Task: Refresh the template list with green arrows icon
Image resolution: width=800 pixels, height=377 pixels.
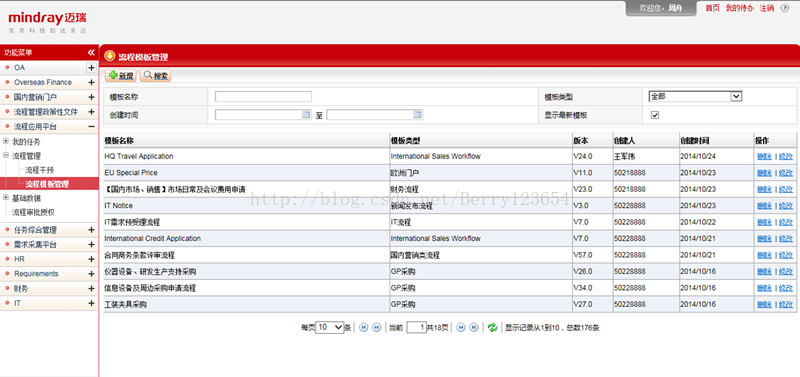Action: click(492, 328)
